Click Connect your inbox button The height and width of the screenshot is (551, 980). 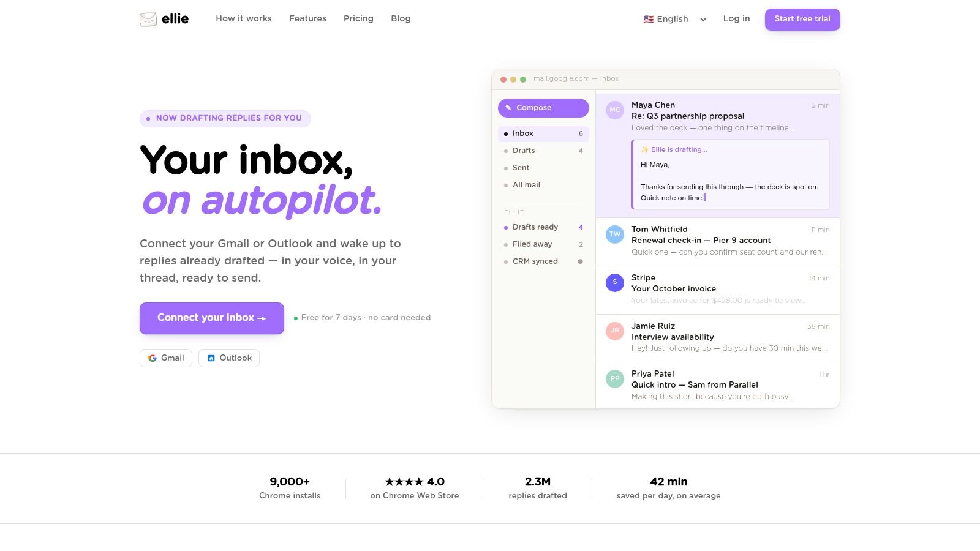212,318
